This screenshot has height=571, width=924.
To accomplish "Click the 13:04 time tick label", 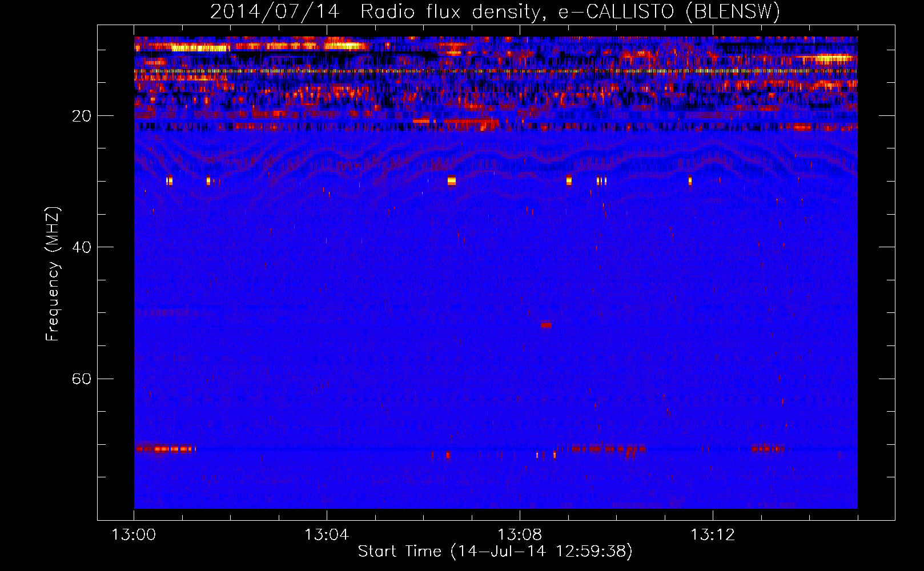I will (x=327, y=535).
